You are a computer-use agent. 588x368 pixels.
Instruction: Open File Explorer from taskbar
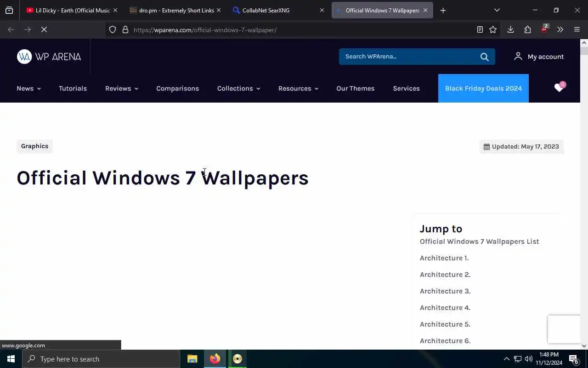point(192,359)
